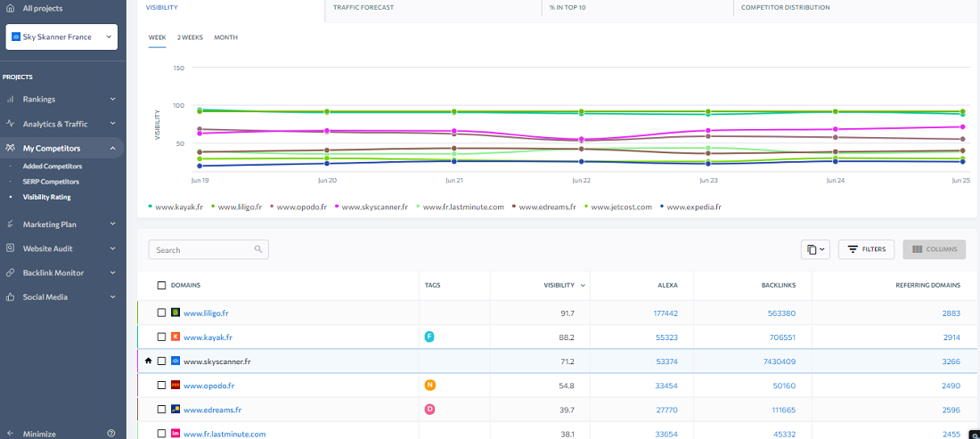The image size is (980, 439).
Task: Open the COLUMNS button
Action: [x=935, y=249]
